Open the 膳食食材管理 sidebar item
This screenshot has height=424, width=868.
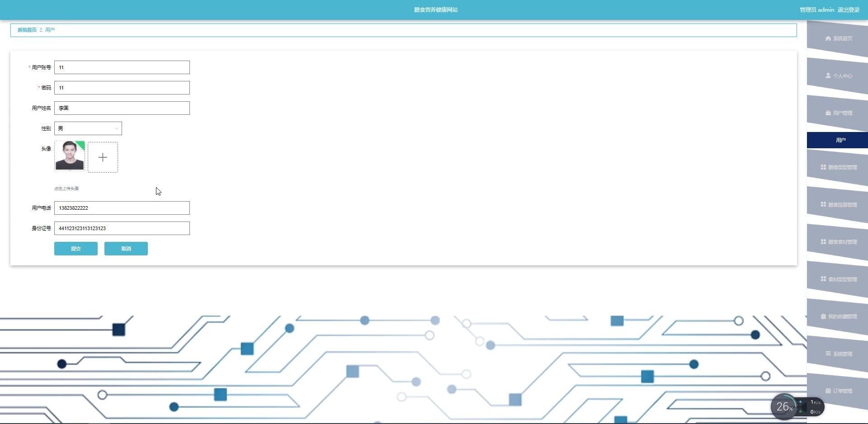pyautogui.click(x=838, y=242)
